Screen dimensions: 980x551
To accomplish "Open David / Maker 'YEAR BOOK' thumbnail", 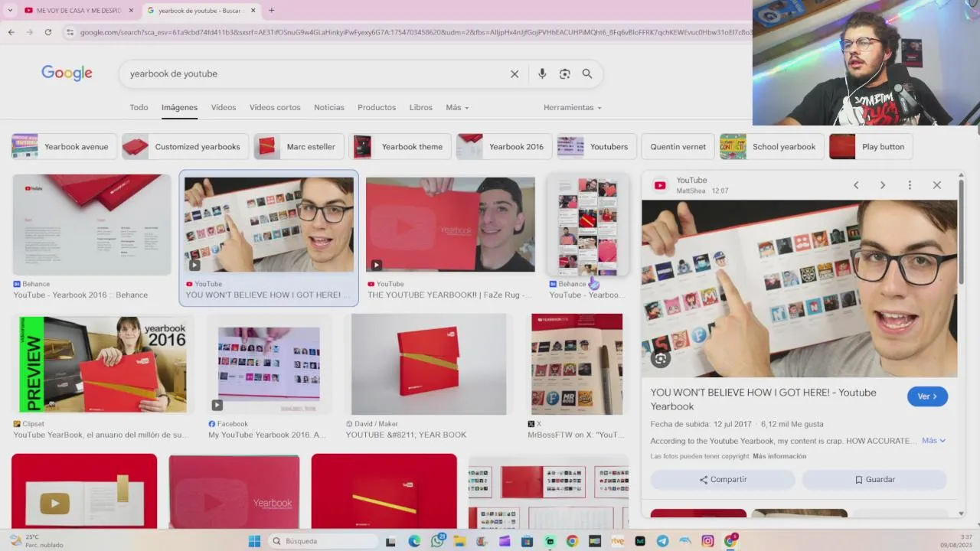I will point(429,364).
